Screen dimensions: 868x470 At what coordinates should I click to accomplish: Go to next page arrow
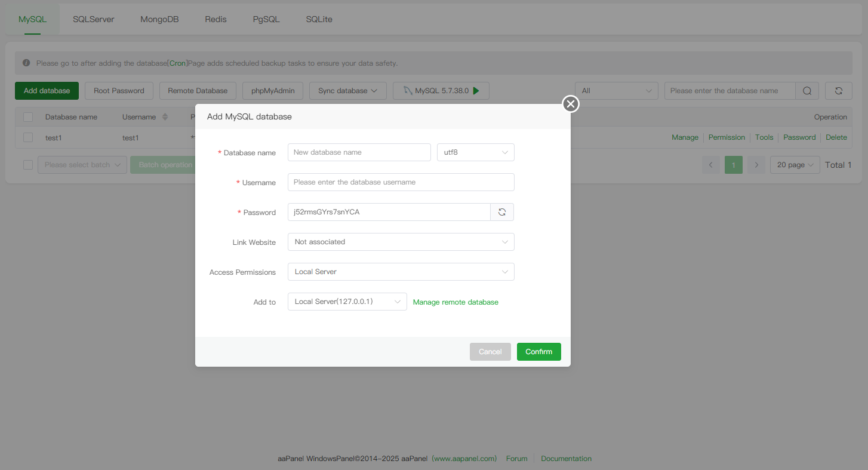point(756,165)
